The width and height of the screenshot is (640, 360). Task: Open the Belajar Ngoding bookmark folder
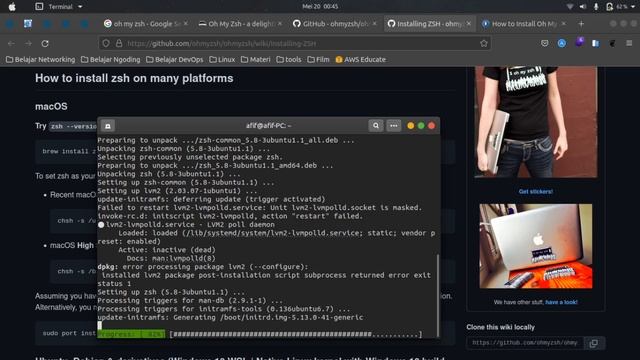111,60
